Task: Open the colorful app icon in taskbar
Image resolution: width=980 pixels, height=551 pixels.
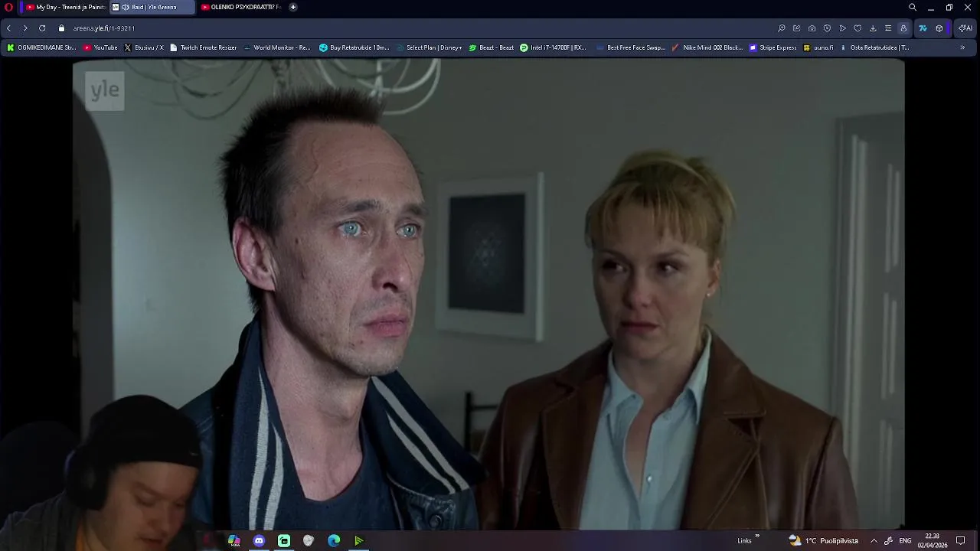Action: (234, 540)
